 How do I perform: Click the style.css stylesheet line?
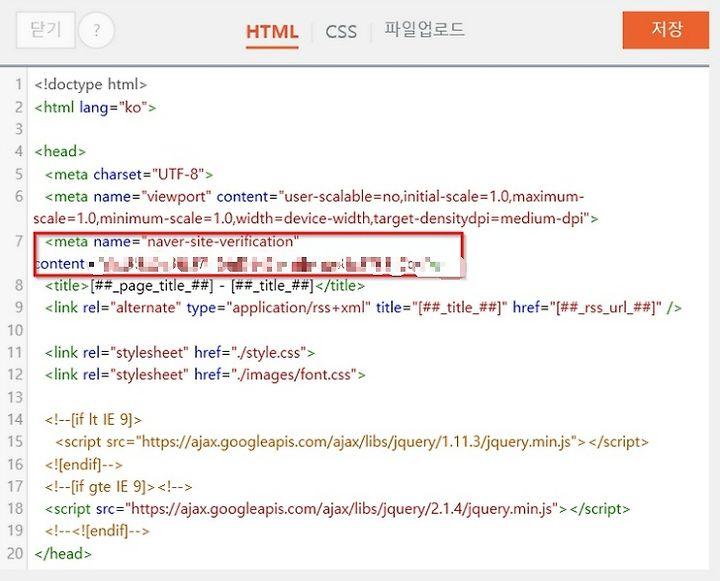coord(180,353)
